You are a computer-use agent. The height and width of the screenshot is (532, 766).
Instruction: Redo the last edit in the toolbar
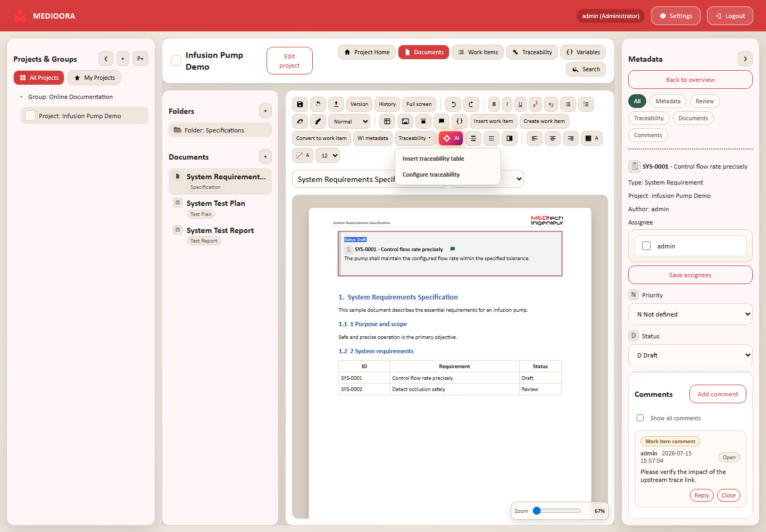click(471, 104)
